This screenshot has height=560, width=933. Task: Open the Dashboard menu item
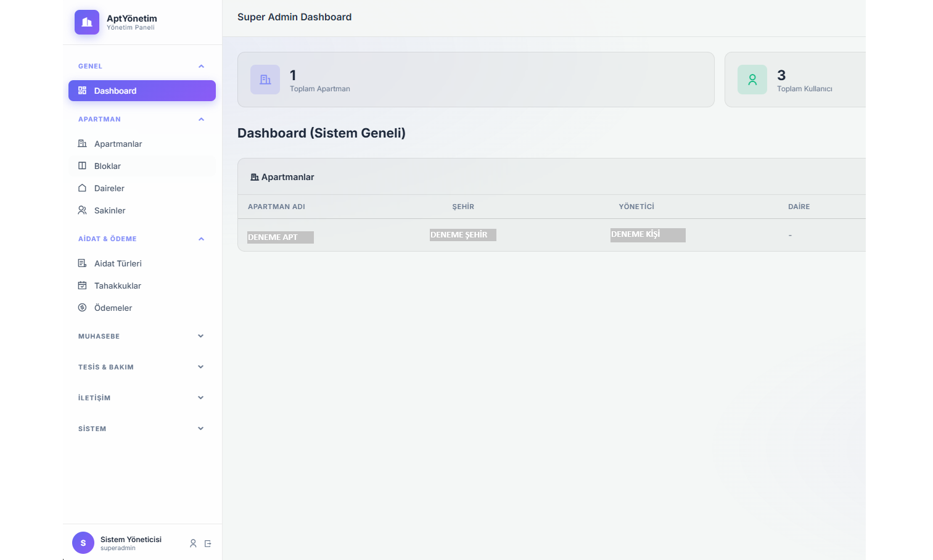point(142,91)
